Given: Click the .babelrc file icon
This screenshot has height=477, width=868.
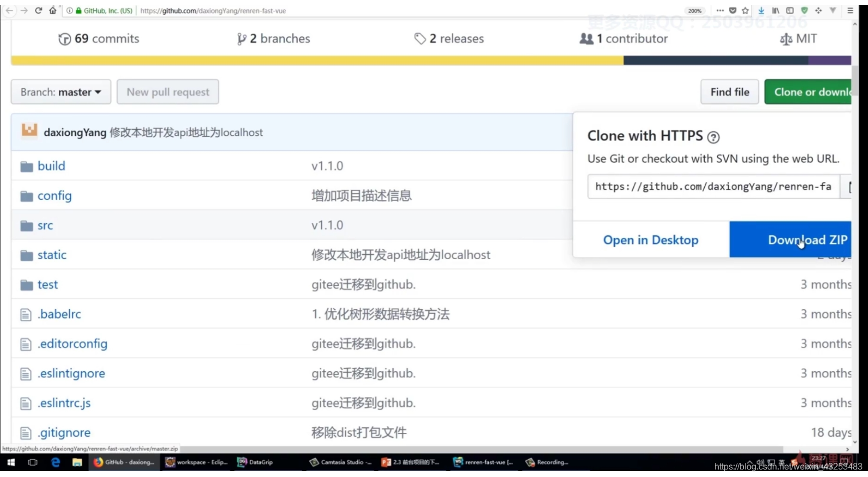Looking at the screenshot, I should (x=26, y=315).
